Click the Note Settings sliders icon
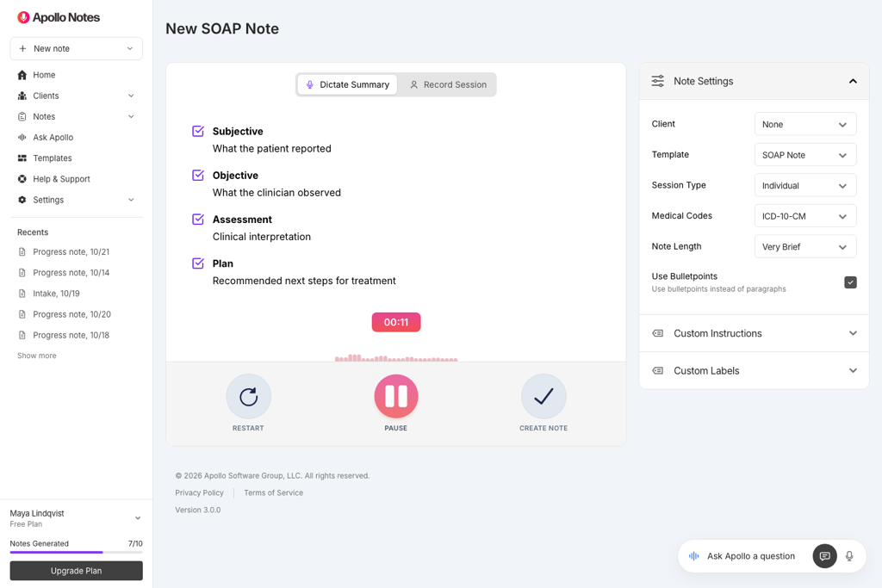Viewport: 882px width, 588px height. (x=657, y=81)
